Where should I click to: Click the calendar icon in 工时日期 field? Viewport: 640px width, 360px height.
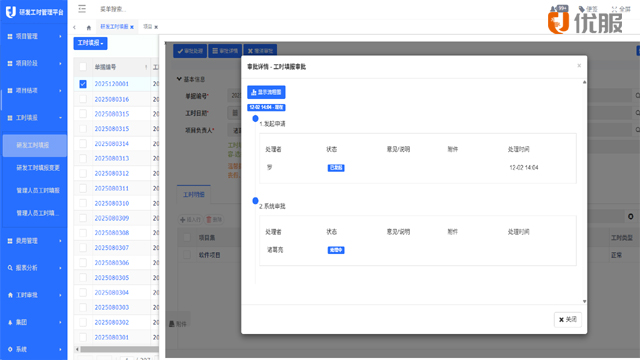pos(235,113)
